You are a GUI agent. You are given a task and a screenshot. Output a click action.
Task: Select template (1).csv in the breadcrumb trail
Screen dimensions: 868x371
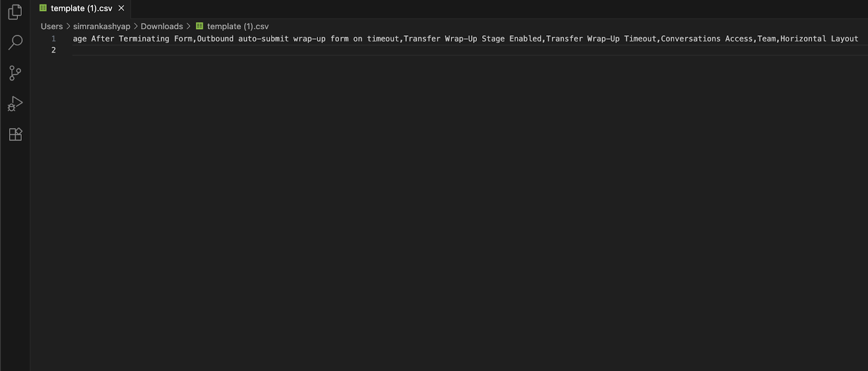pos(237,26)
